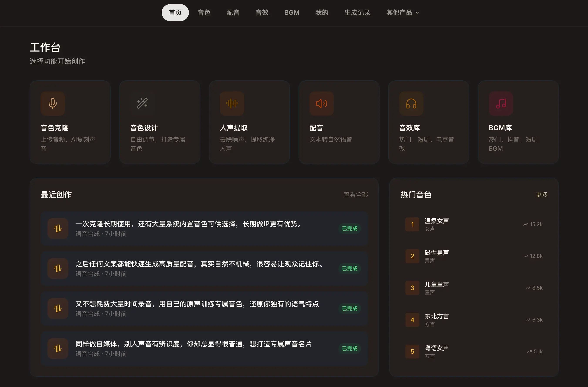Expand the 其他产品 dropdown
The height and width of the screenshot is (387, 588).
pos(402,12)
